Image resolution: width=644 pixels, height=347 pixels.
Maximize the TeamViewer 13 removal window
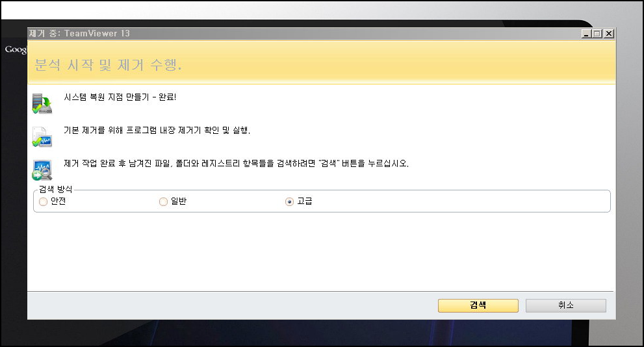tap(597, 34)
